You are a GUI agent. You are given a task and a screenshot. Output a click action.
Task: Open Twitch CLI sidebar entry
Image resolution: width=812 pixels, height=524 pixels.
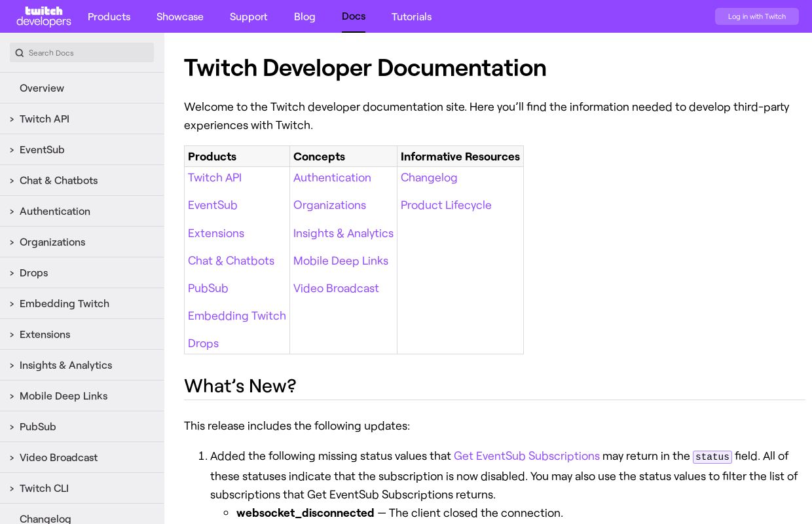pos(44,488)
